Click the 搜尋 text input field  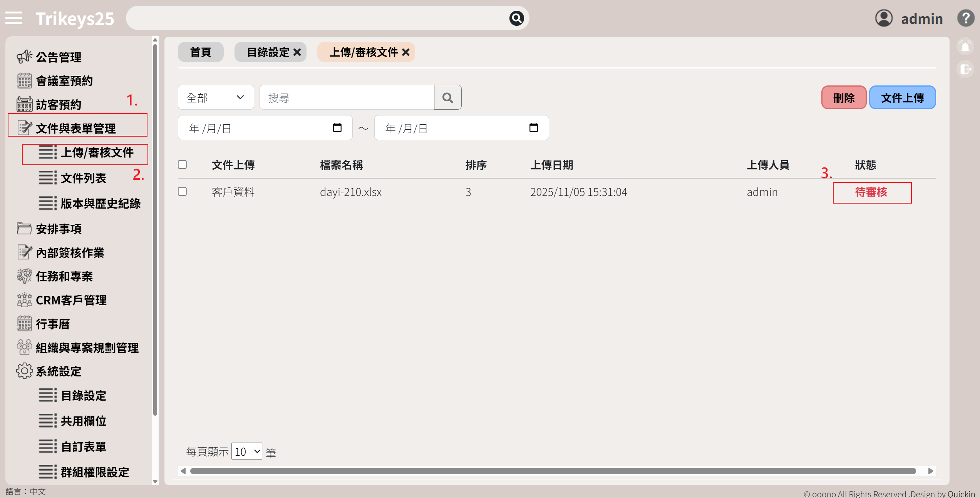click(x=347, y=98)
